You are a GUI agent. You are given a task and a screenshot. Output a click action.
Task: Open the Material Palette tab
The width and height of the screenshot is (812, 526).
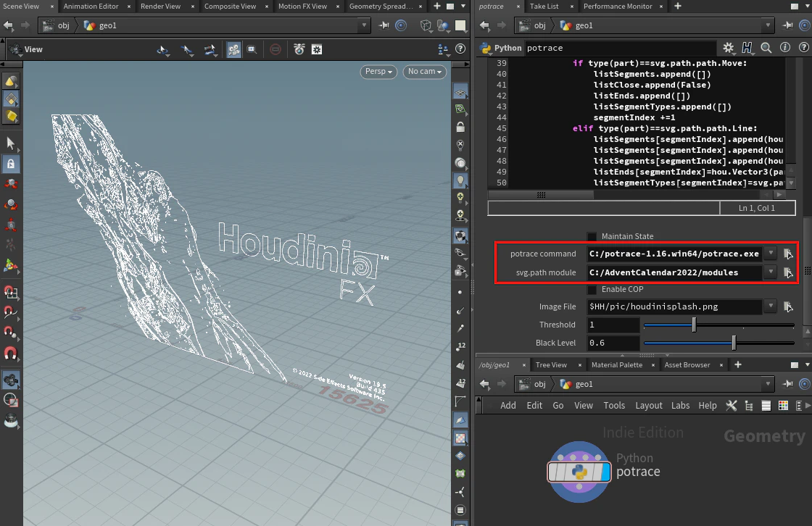click(617, 365)
